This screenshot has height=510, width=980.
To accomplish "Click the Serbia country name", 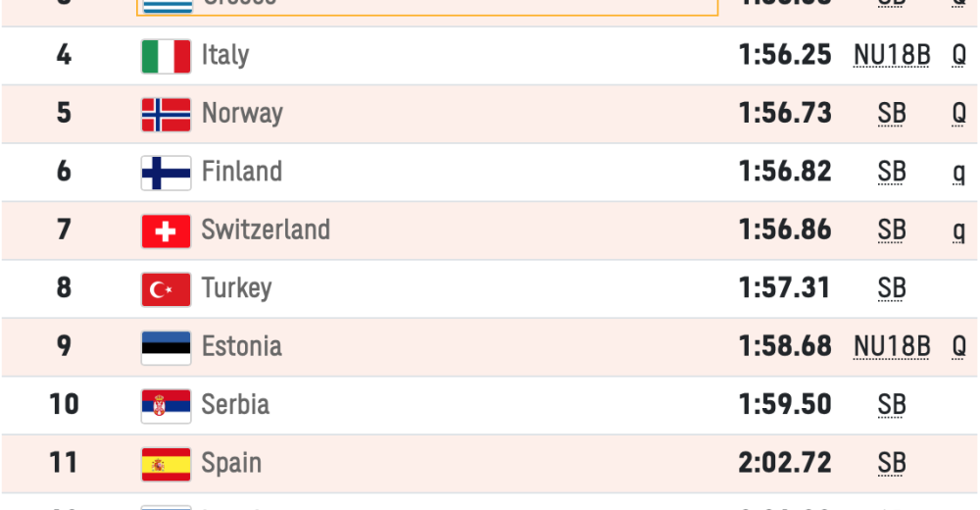I will (x=234, y=405).
